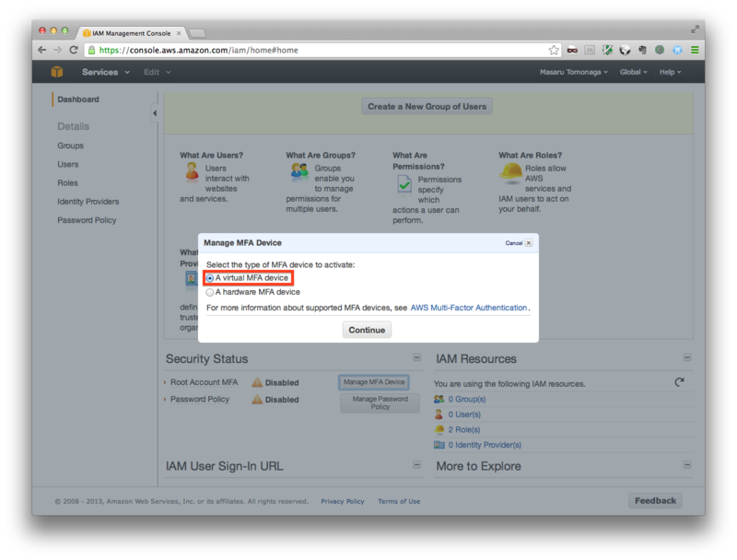737x560 pixels.
Task: Open Users in the sidebar
Action: [x=68, y=165]
